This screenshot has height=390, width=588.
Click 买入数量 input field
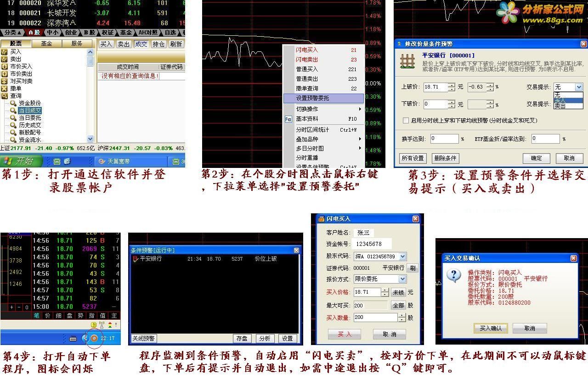coord(375,318)
